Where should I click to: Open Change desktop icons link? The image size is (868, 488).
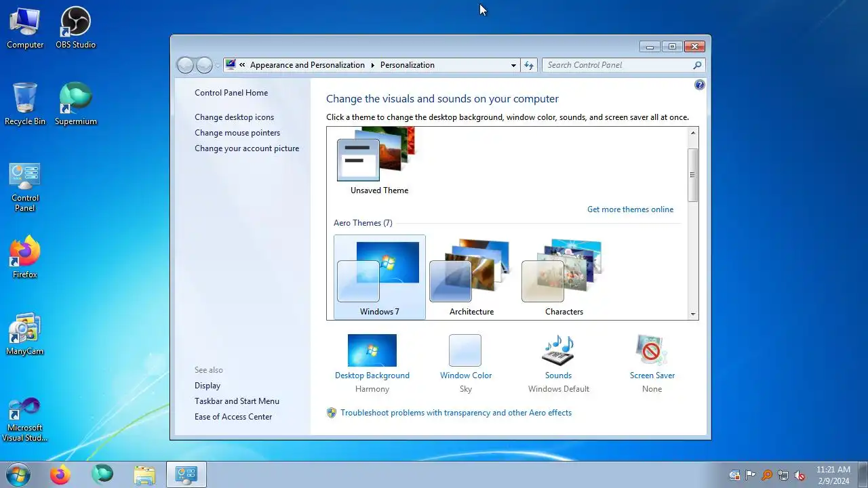(234, 117)
